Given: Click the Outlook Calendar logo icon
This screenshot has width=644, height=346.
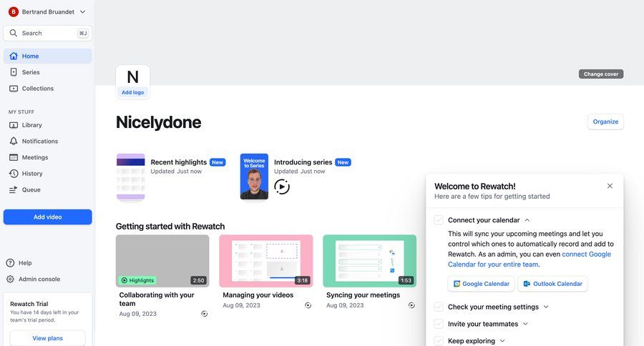Looking at the screenshot, I should point(527,284).
